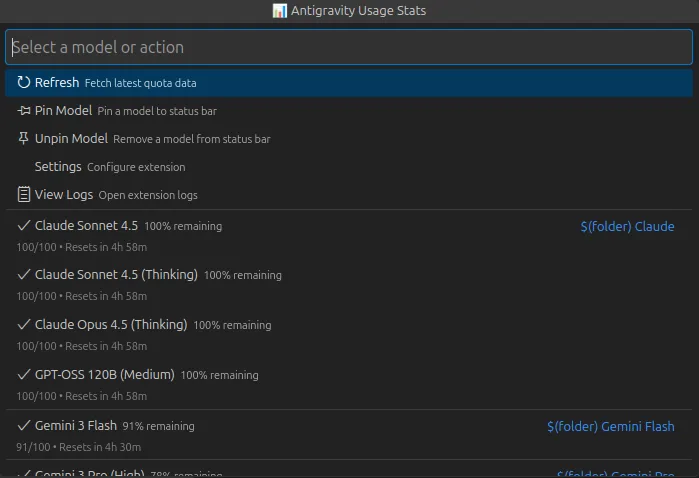Click '91/100 • Resets in 4h 30m' text
The height and width of the screenshot is (478, 699).
78,447
